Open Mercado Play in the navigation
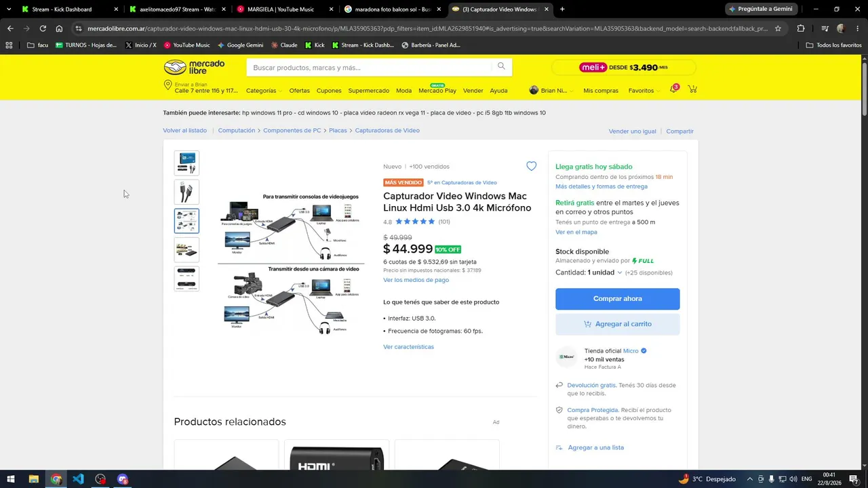 click(x=437, y=90)
